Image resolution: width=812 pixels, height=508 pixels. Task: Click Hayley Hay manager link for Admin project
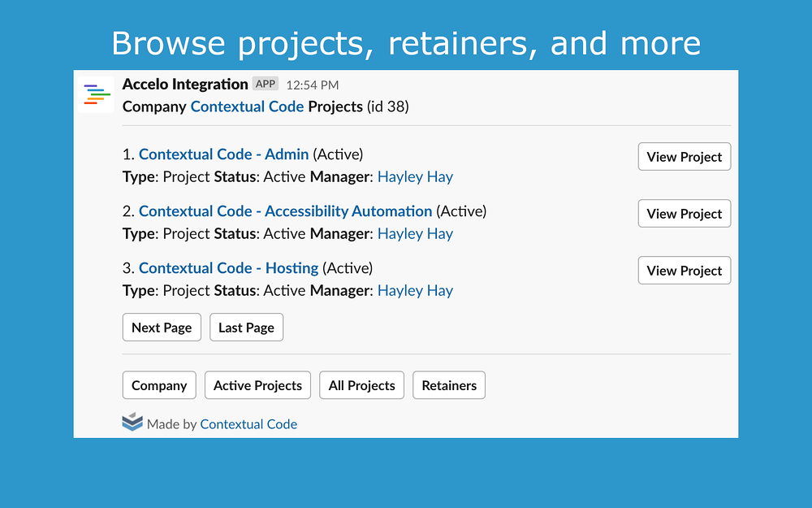[x=415, y=176]
